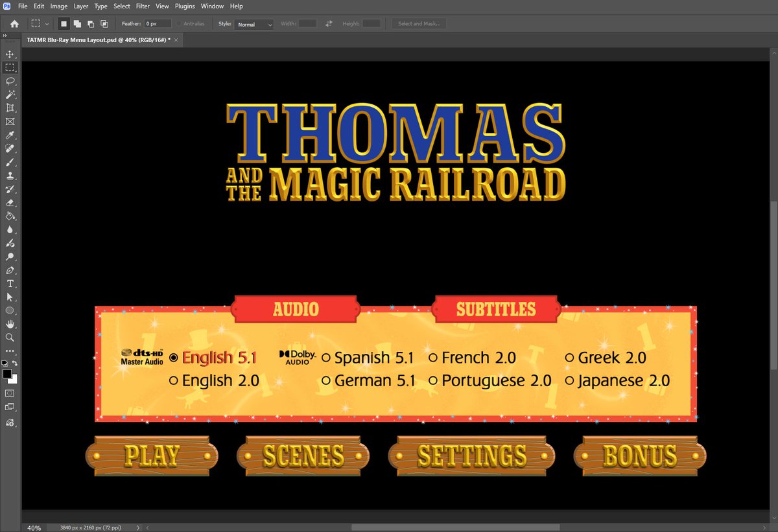Select the Frame tool
This screenshot has width=778, height=532.
coord(10,121)
